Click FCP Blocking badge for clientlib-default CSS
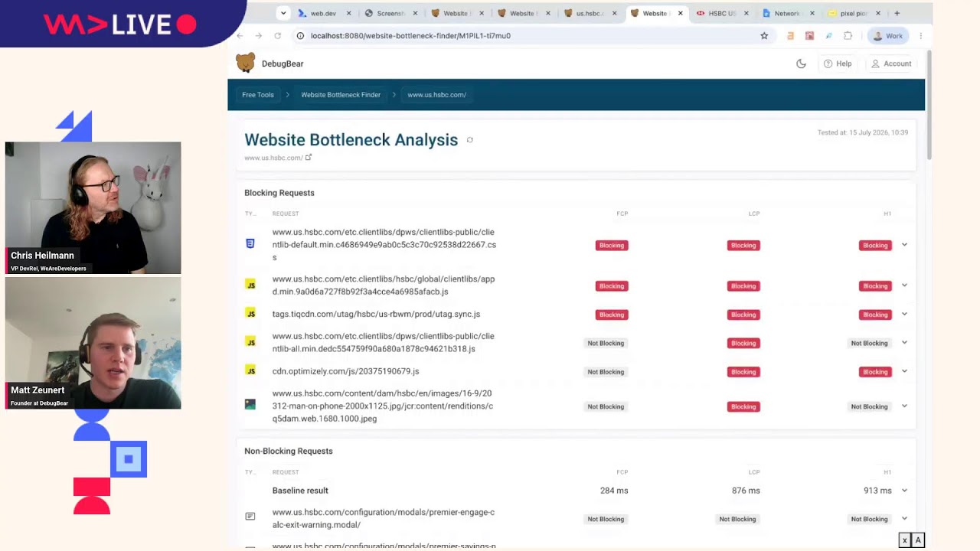 612,246
